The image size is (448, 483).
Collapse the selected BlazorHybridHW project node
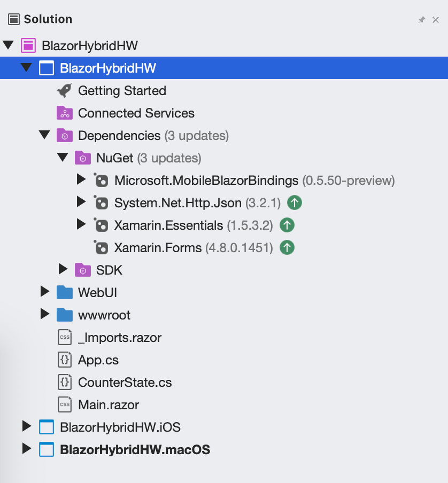click(27, 67)
